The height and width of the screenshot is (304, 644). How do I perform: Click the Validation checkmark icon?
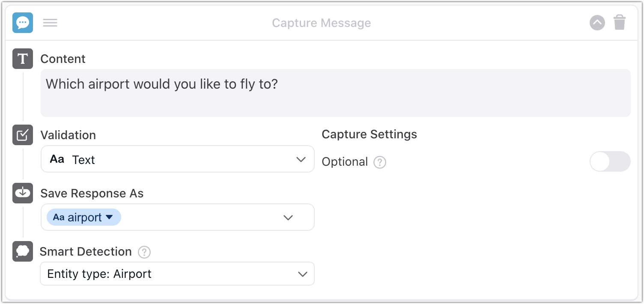[x=23, y=135]
